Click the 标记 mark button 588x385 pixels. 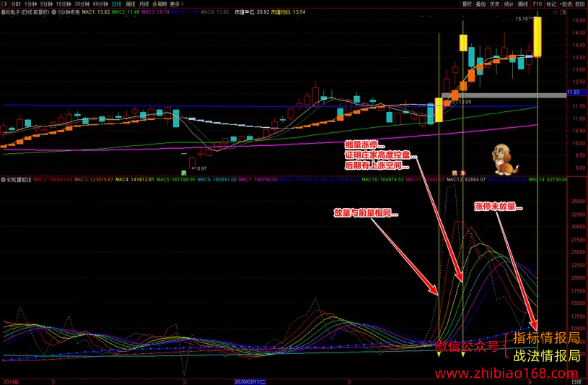point(551,4)
